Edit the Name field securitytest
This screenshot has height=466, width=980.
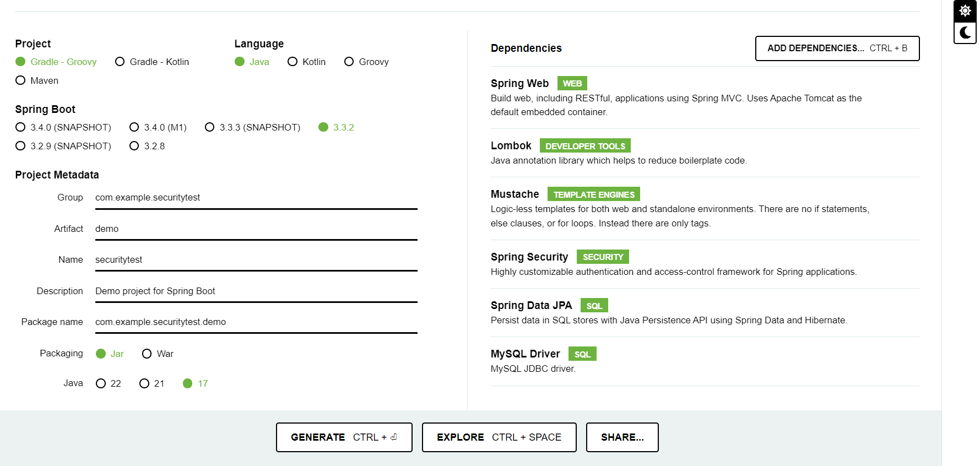(x=256, y=260)
